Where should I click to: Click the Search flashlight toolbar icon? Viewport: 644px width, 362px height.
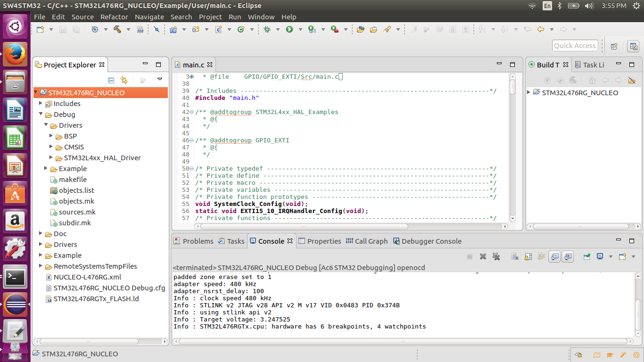387,29
